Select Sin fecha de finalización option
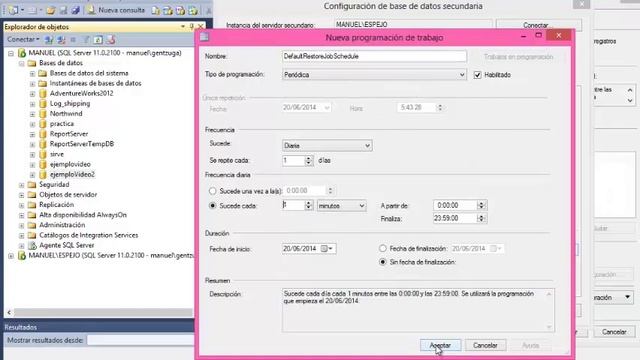Screen dimensions: 640x360 (382, 262)
